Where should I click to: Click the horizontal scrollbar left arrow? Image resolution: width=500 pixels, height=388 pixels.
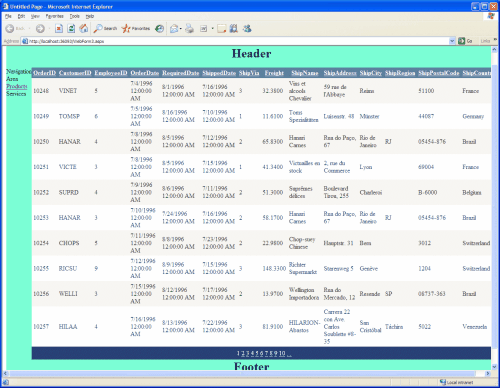(5, 374)
